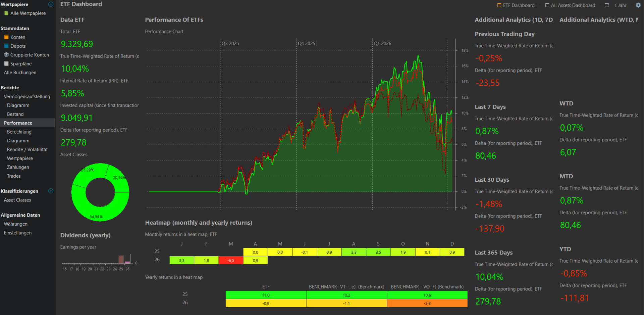Screen dimensions: 644x315
Task: Switch to the All Assets Dashboard tab
Action: coord(570,5)
